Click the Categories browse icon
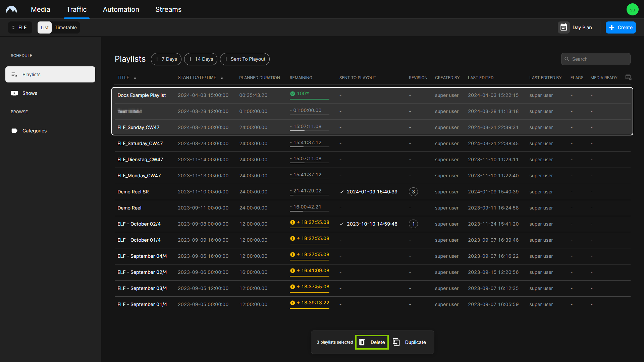Screen dimensions: 644x362 click(x=14, y=130)
